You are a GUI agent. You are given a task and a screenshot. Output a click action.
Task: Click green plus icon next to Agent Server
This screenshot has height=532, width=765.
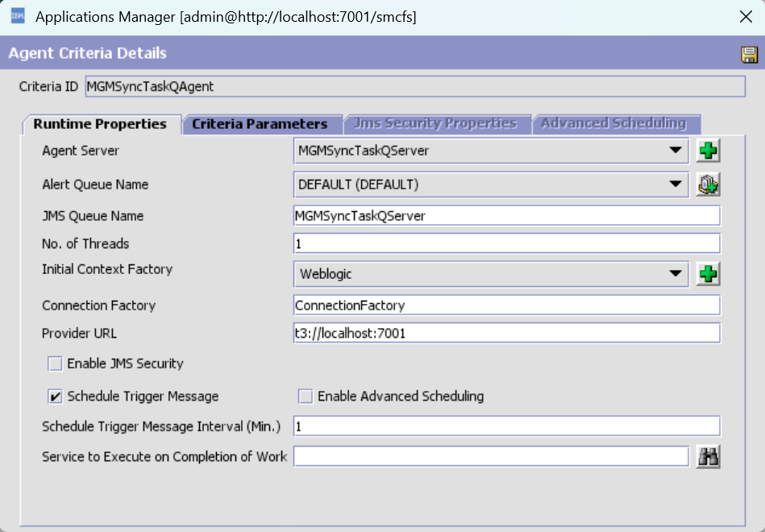(x=708, y=151)
